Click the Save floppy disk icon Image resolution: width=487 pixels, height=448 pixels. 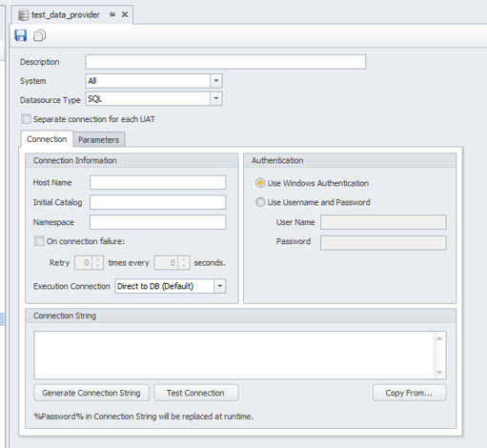coord(21,35)
